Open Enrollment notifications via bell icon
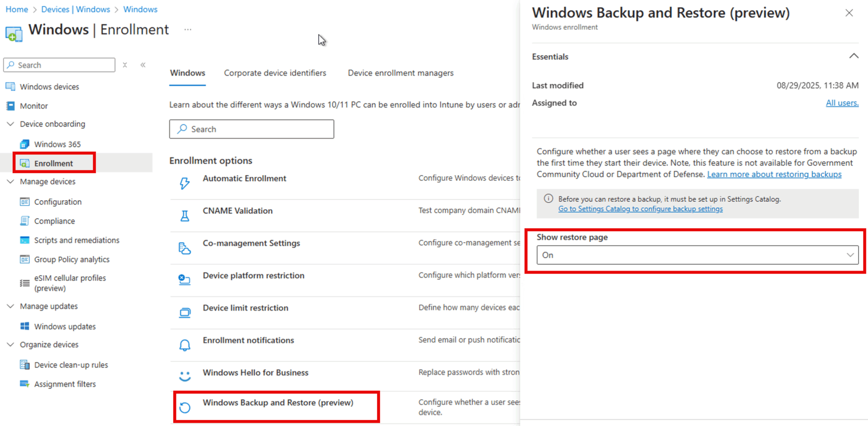The height and width of the screenshot is (426, 868). click(184, 345)
